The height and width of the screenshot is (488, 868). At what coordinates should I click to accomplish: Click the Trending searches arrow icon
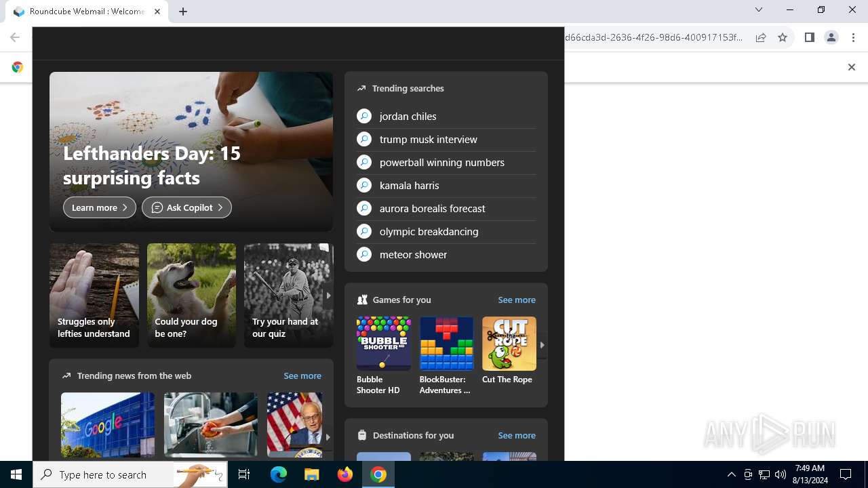pos(361,88)
